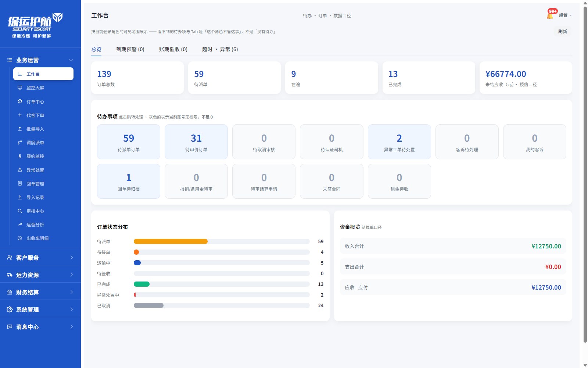Click the 工作台 chart icon in sidebar
Viewport: 588px width, 368px height.
click(x=20, y=74)
